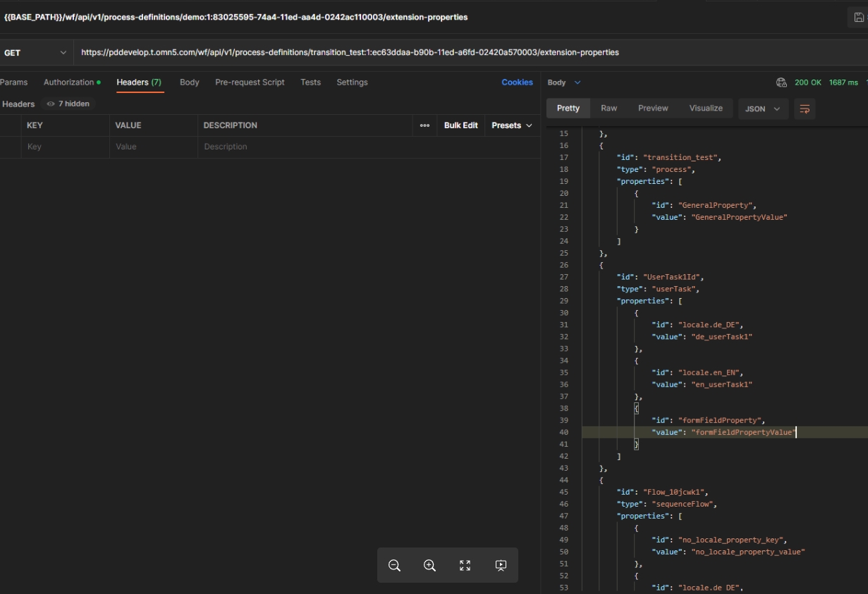
Task: Expand the response Body dropdown
Action: [x=564, y=82]
